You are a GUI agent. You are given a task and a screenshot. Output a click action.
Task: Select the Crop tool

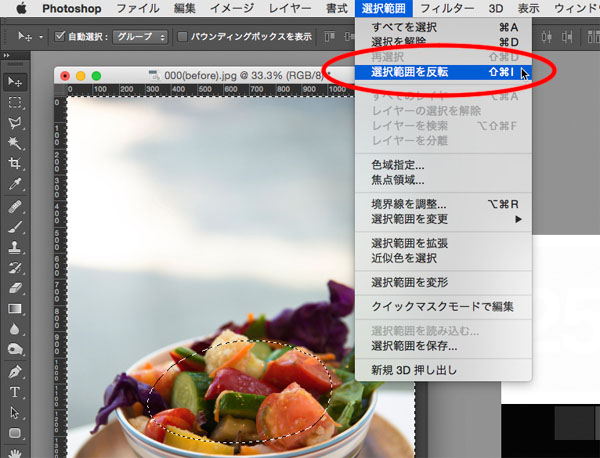(x=15, y=164)
